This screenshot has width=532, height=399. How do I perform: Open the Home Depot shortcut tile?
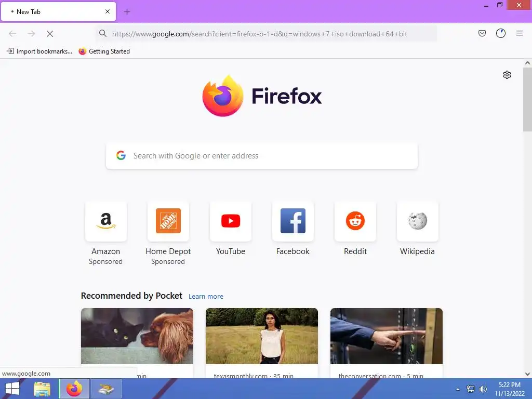[x=168, y=221]
